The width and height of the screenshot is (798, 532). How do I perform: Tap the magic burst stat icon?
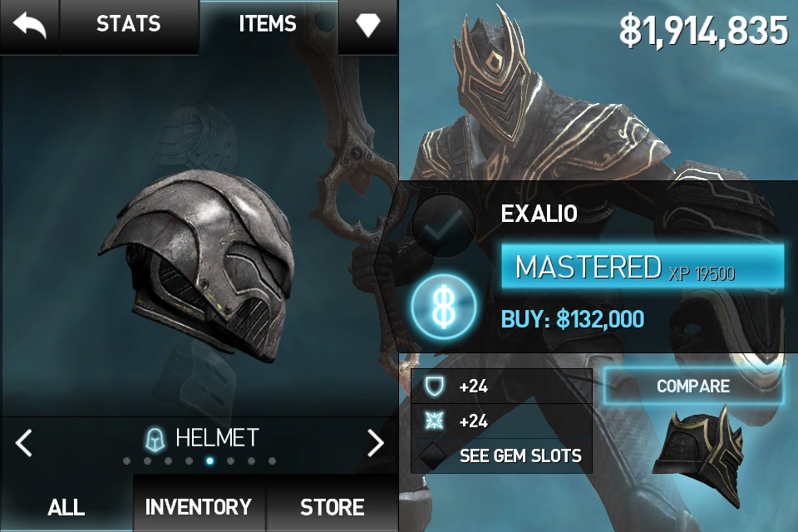click(x=434, y=421)
